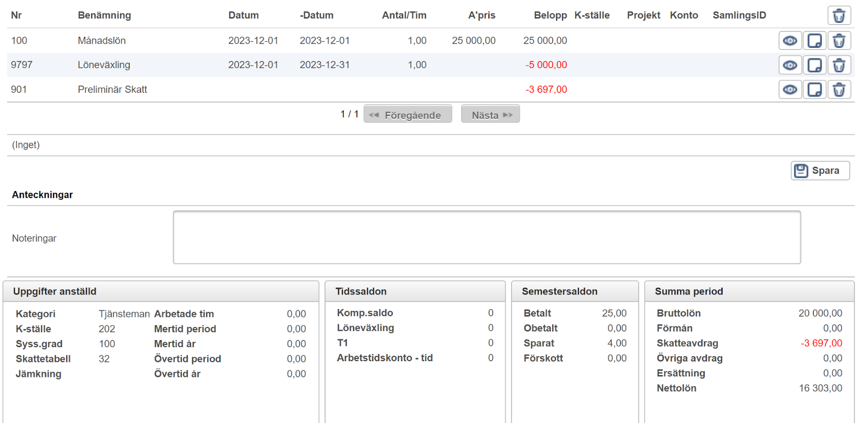Click the Kategori value Tjänsteman
Screen dimensions: 868x423
click(124, 314)
